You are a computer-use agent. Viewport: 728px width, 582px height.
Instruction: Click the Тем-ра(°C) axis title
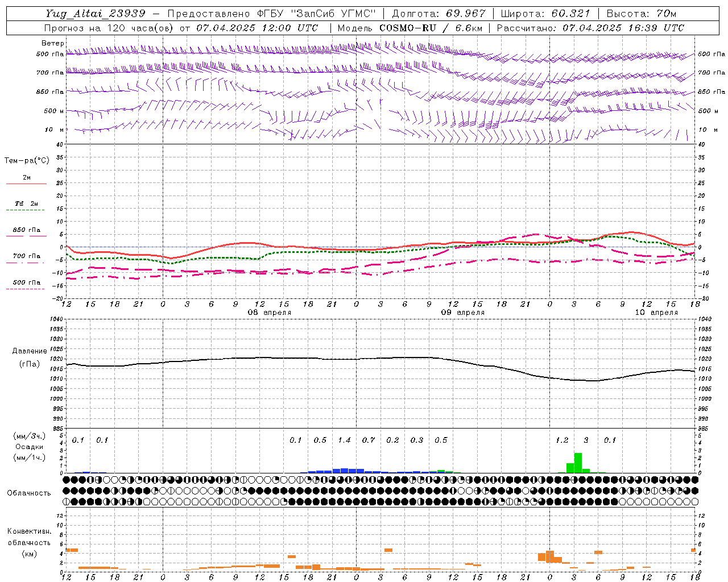27,160
